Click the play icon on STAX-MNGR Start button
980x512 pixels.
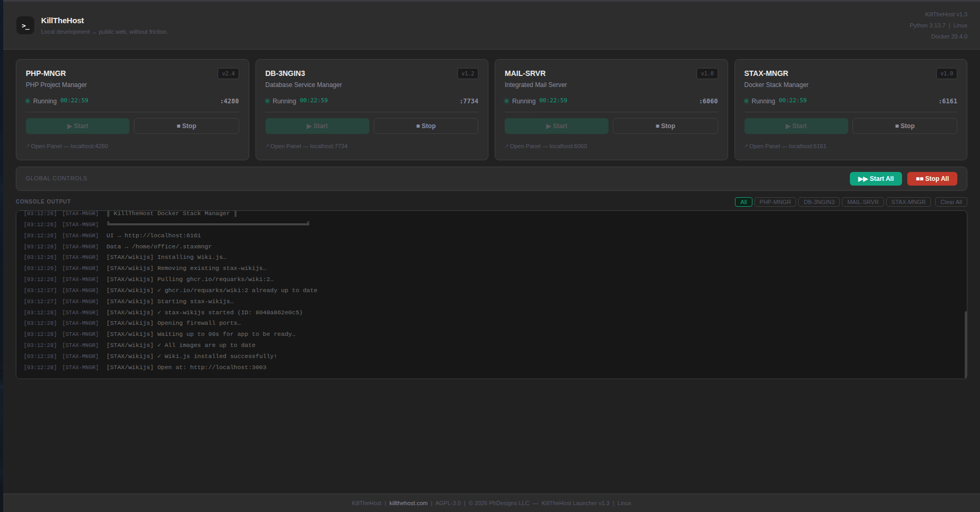click(787, 126)
